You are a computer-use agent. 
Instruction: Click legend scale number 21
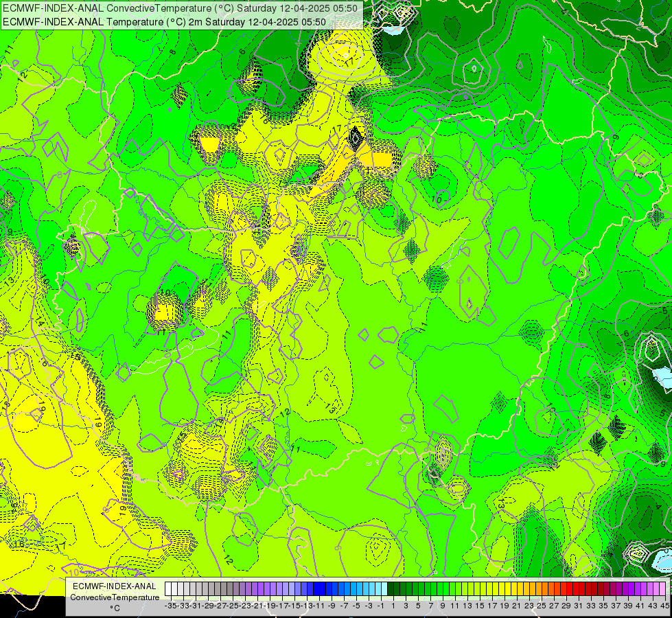click(x=517, y=606)
